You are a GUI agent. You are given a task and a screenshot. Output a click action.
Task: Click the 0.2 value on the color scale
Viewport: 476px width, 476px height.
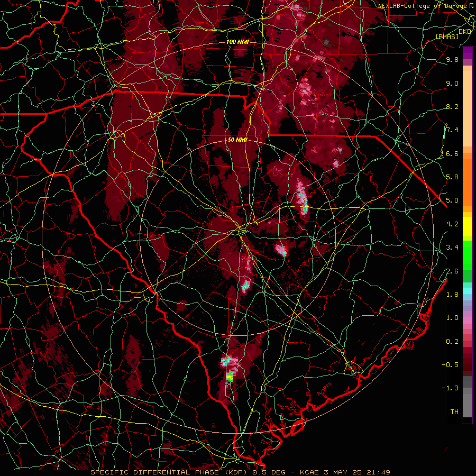coord(452,341)
